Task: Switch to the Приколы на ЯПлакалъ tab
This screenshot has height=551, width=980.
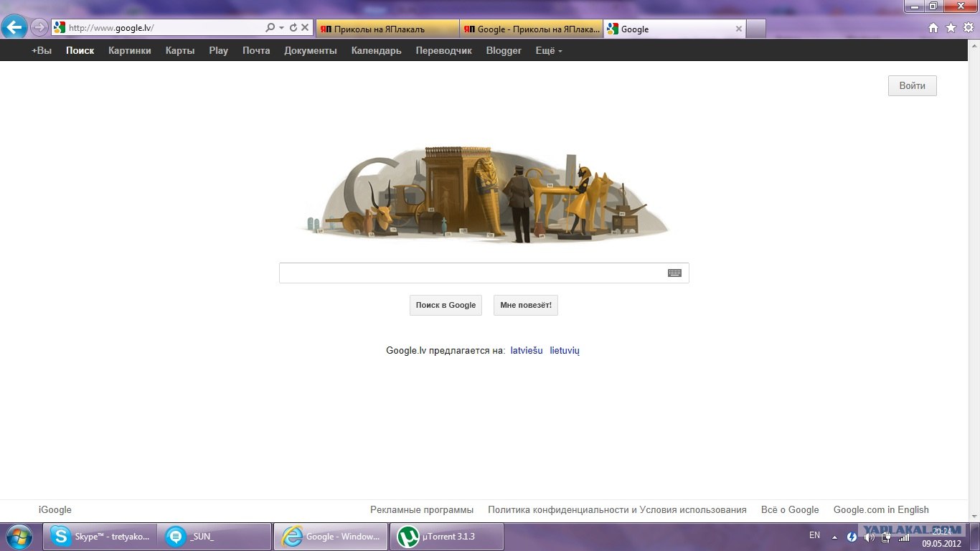Action: (x=387, y=29)
